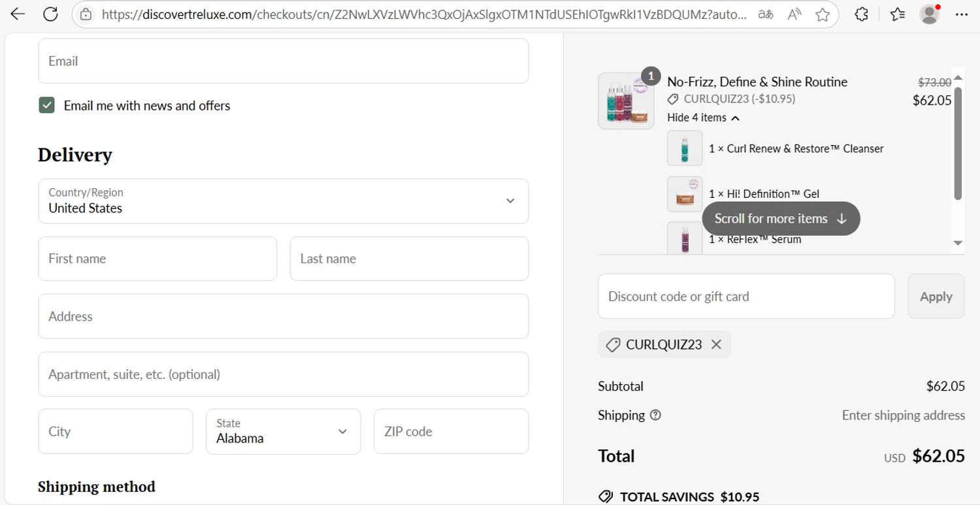Click the Apply discount button

pos(936,297)
